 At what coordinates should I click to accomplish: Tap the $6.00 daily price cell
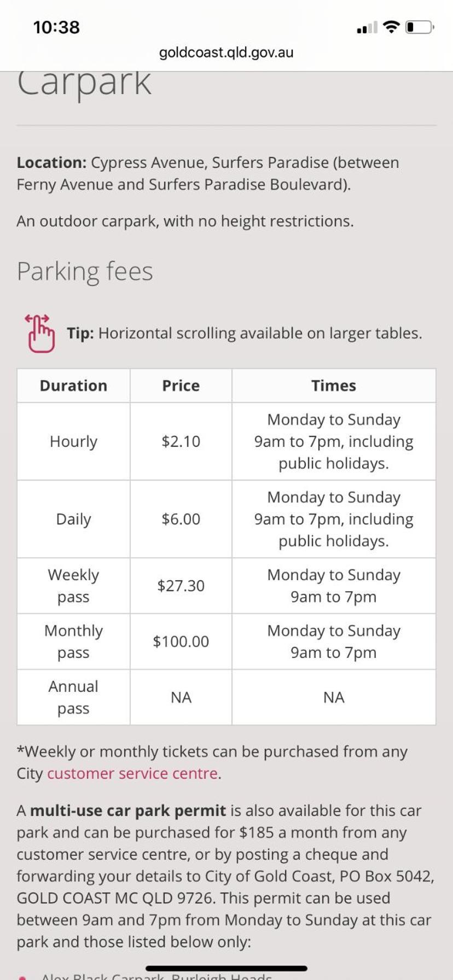(x=181, y=519)
